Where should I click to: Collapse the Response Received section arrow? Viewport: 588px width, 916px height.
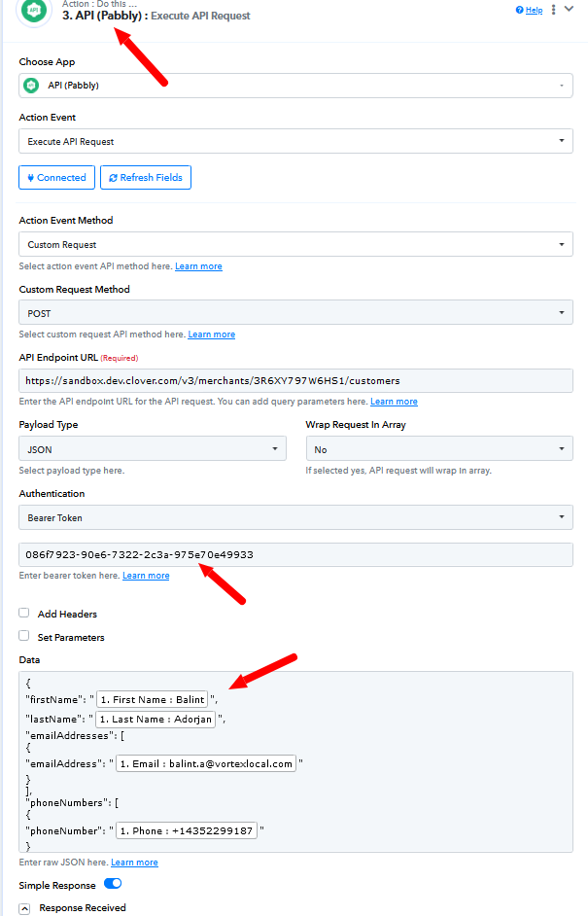tap(24, 908)
